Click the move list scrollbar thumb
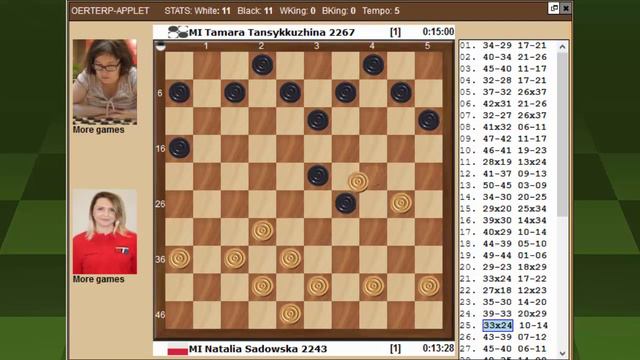 (x=562, y=134)
